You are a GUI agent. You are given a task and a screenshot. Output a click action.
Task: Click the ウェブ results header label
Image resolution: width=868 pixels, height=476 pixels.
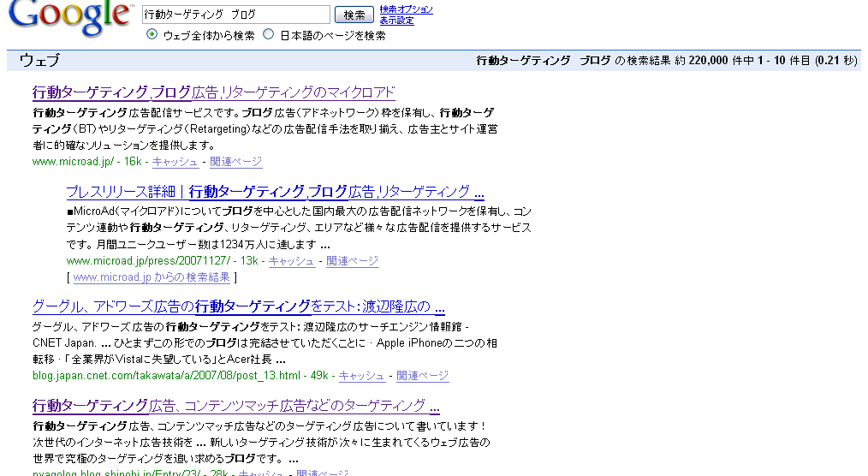click(39, 60)
